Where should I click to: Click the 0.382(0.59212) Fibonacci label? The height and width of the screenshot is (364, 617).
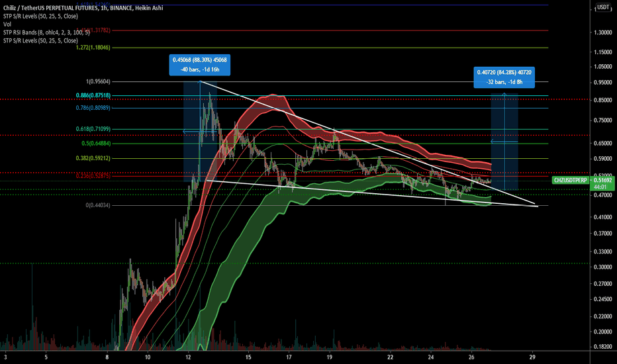coord(93,158)
